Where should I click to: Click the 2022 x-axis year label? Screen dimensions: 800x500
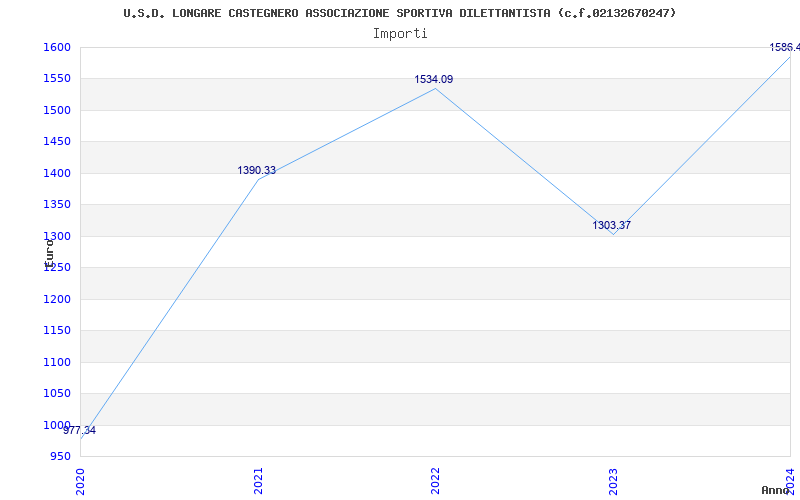click(435, 481)
